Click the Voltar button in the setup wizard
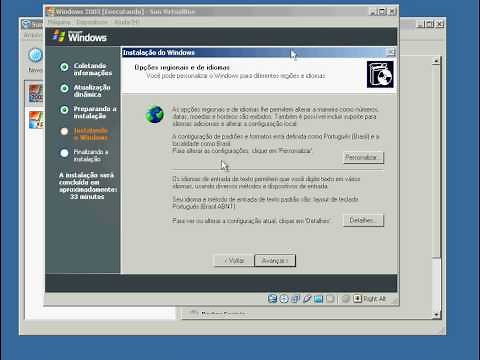Viewport: 480px width, 360px height. click(234, 261)
